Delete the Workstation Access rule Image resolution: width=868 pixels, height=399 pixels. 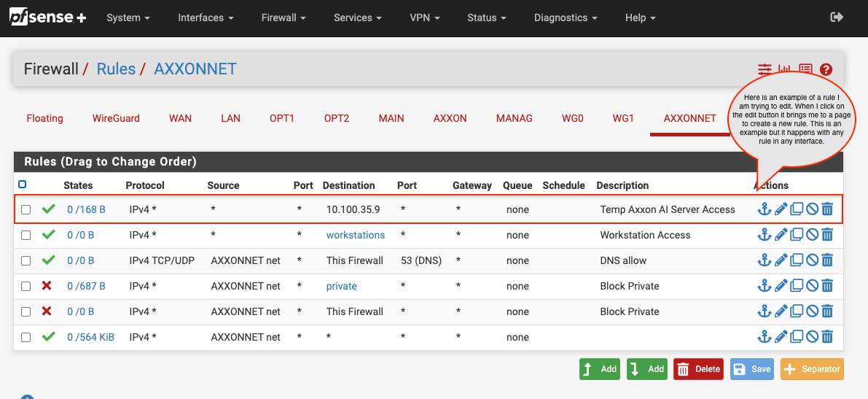[x=827, y=235]
